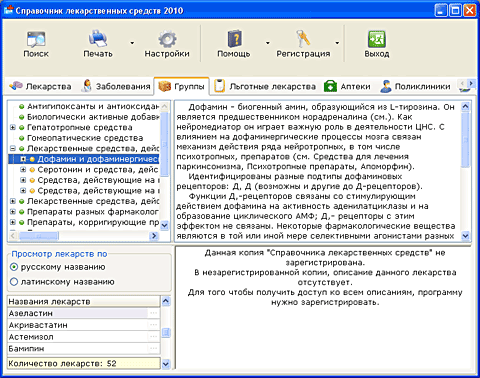
Task: Expand the Гепатотропные средства tree node
Action: [13, 127]
